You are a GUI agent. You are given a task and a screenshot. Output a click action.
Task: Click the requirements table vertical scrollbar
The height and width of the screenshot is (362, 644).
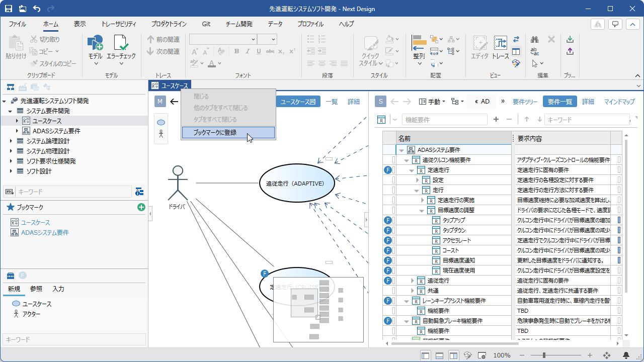(x=626, y=216)
